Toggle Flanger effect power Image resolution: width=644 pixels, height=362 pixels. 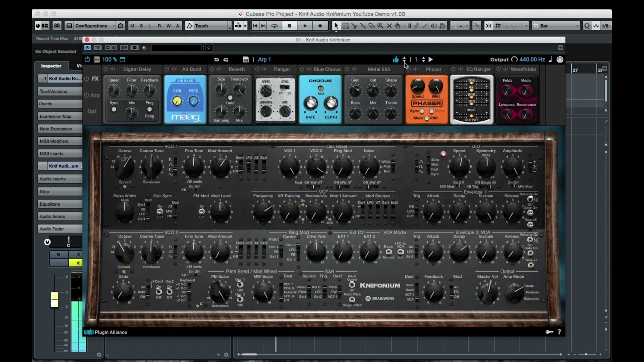[257, 69]
